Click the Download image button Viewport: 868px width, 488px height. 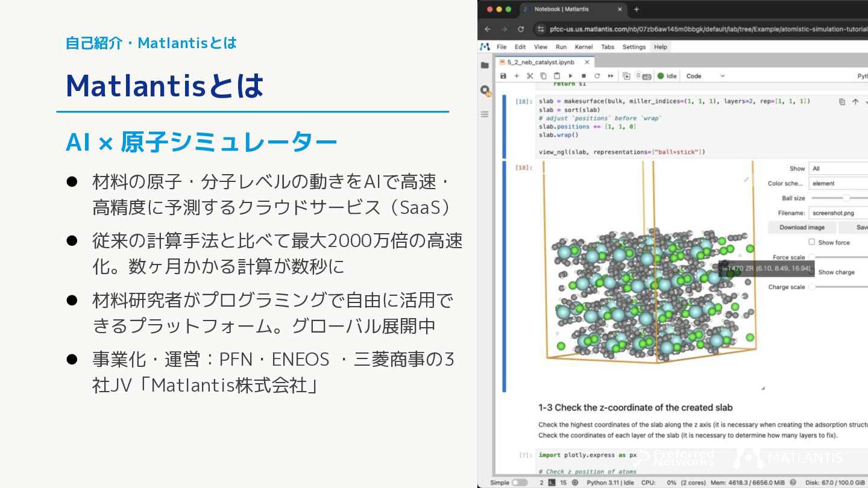802,227
